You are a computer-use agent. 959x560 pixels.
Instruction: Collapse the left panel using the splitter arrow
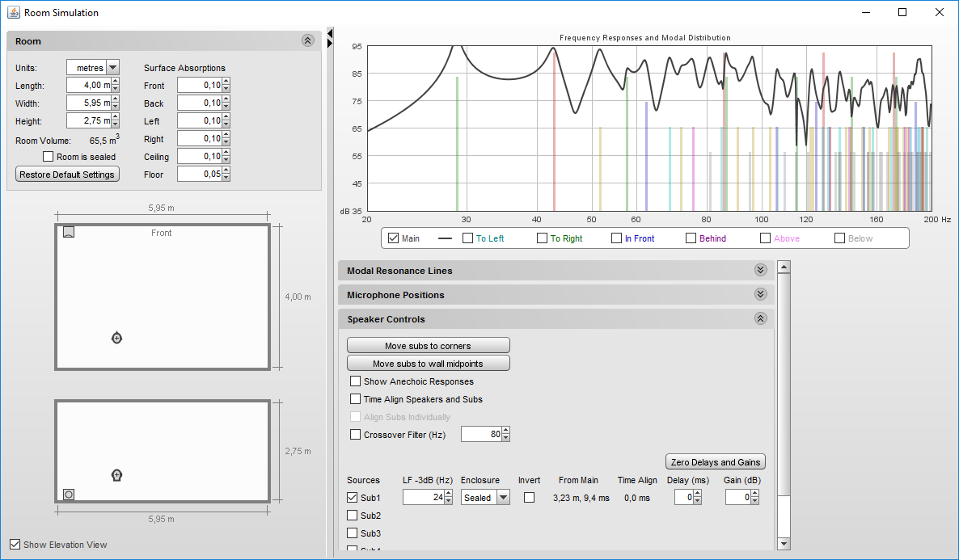pyautogui.click(x=330, y=33)
